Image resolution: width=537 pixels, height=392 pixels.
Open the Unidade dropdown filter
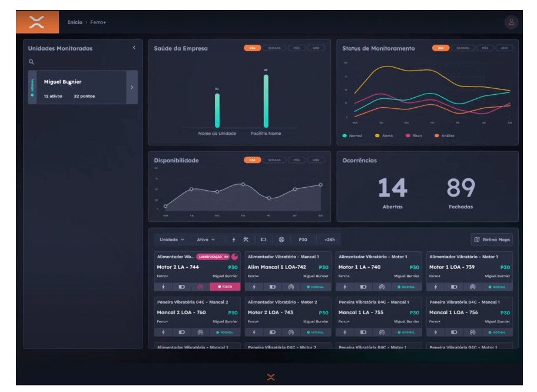click(x=172, y=240)
